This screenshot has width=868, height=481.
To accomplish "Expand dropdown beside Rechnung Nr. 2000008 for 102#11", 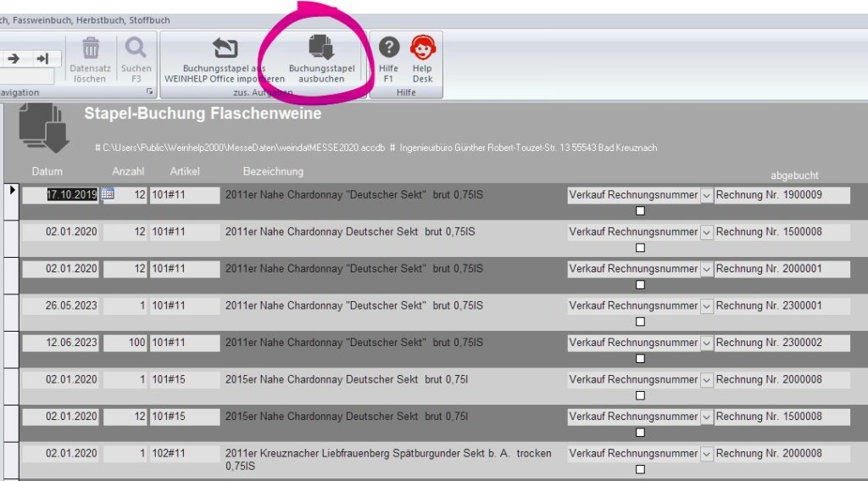I will (707, 454).
